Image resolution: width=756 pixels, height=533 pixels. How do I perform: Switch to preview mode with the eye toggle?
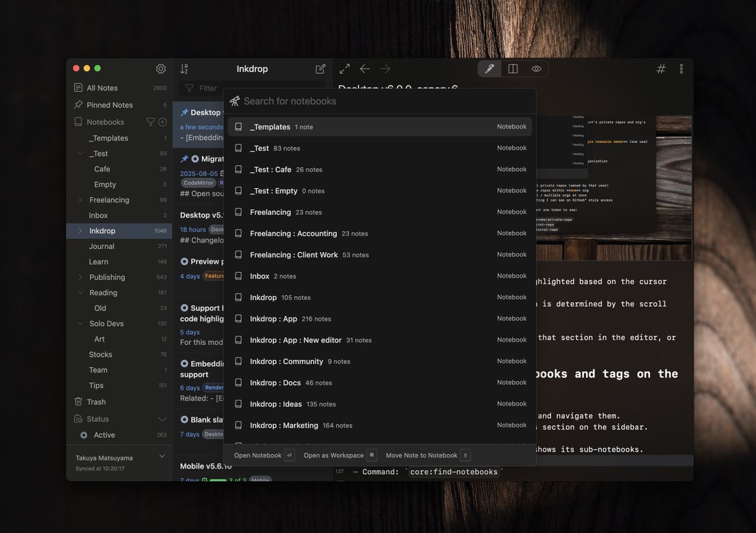click(536, 68)
